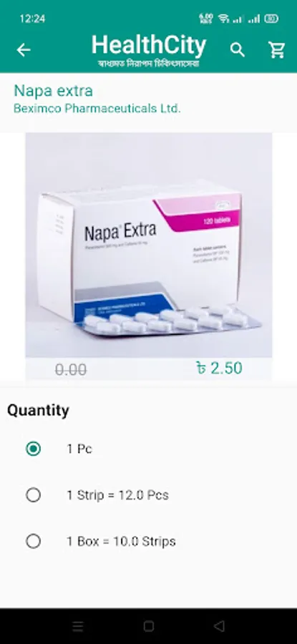297x644 pixels.
Task: Tap the Quantity heading
Action: coord(38,410)
